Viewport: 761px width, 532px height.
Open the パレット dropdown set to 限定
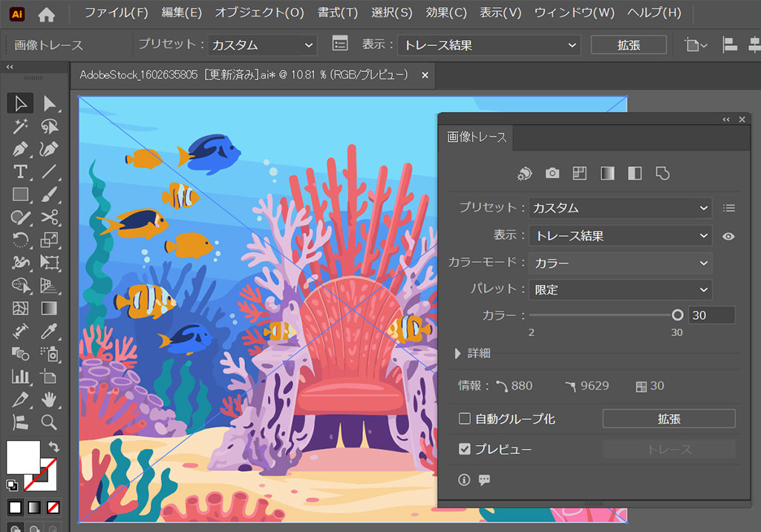(x=620, y=290)
